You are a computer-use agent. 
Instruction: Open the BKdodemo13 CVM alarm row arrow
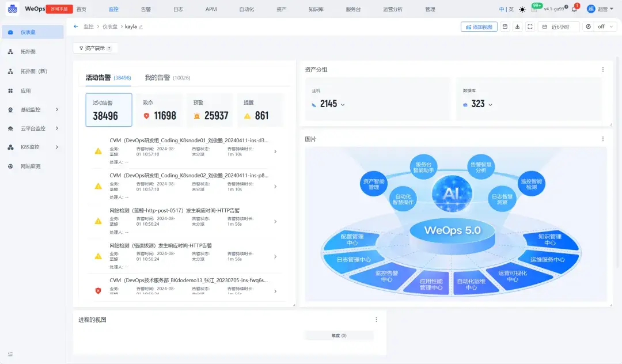coord(275,291)
